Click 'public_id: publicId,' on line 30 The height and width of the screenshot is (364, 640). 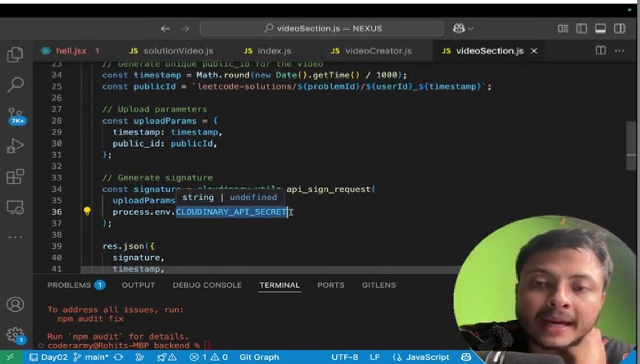click(165, 144)
